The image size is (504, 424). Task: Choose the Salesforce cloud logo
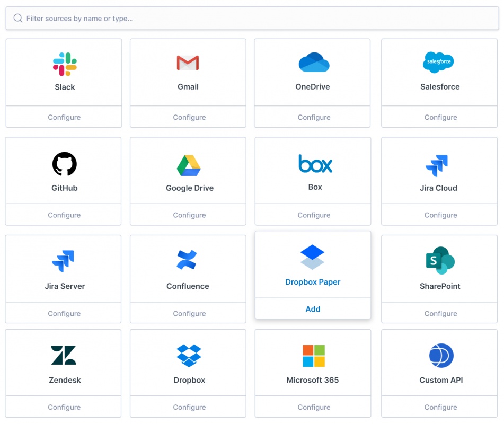coord(439,62)
